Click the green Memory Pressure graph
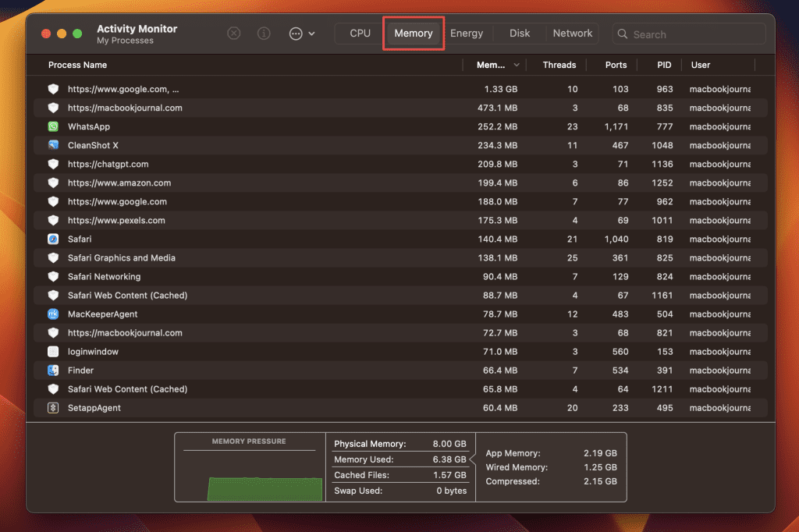 [x=265, y=488]
